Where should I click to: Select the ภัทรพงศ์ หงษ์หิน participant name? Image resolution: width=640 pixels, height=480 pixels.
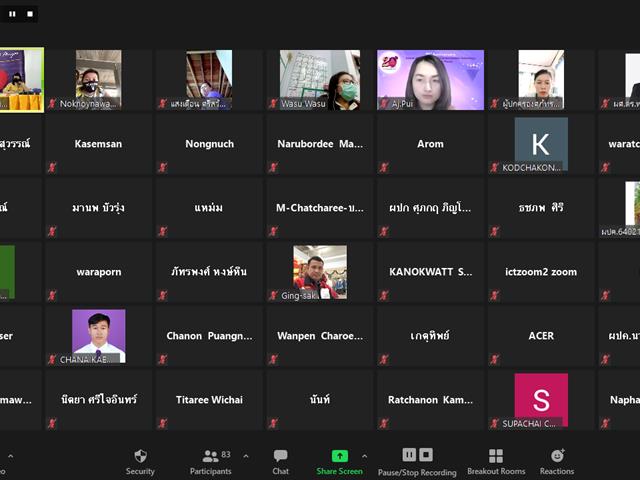pyautogui.click(x=209, y=271)
